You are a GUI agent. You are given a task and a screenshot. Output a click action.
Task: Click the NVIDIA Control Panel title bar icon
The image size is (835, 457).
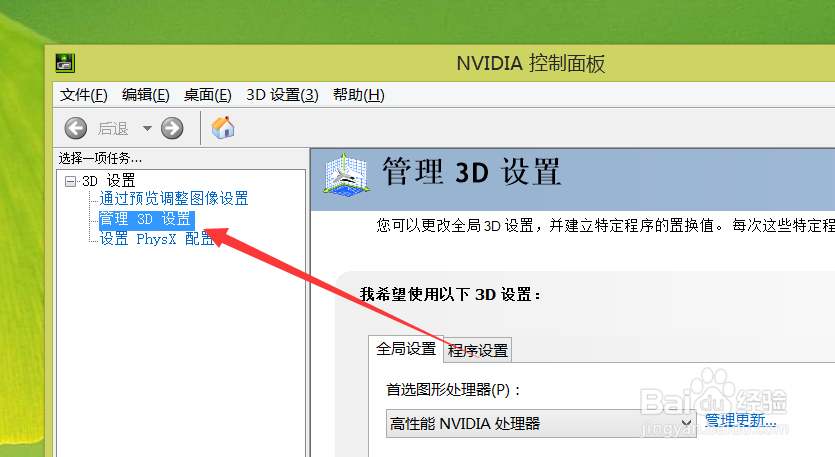coord(65,63)
